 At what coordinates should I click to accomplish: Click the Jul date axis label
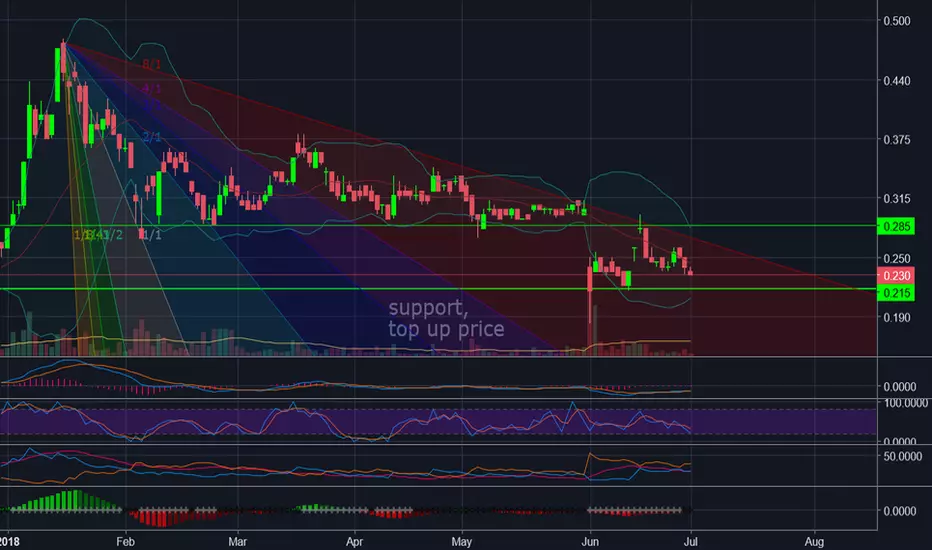pyautogui.click(x=691, y=542)
